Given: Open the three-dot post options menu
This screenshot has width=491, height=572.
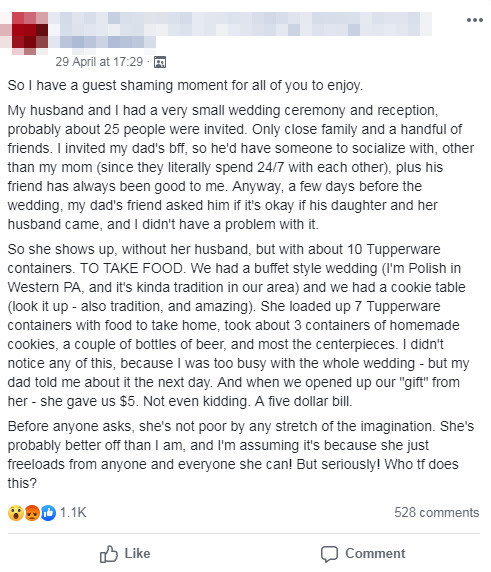Looking at the screenshot, I should [475, 20].
